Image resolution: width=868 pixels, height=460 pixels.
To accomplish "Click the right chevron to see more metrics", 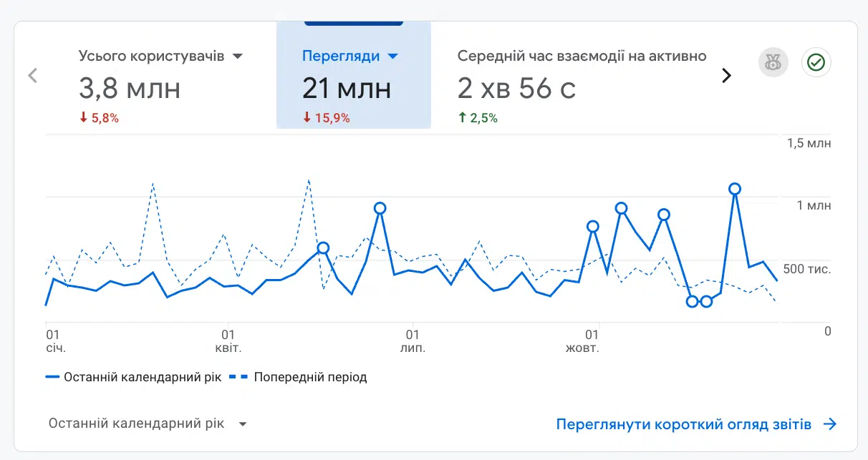I will [726, 74].
